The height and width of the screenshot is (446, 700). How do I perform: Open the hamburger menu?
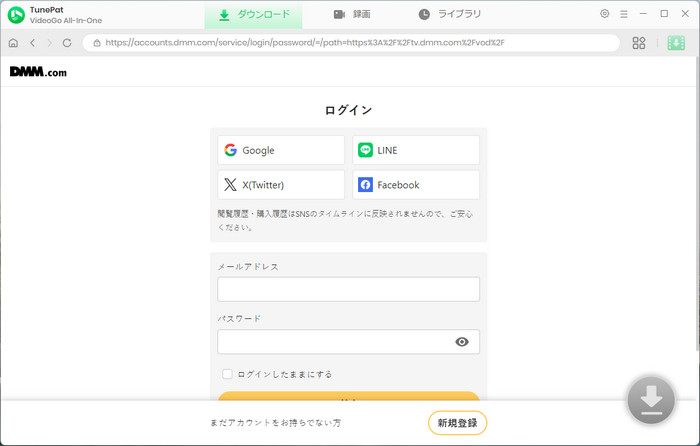(x=624, y=14)
